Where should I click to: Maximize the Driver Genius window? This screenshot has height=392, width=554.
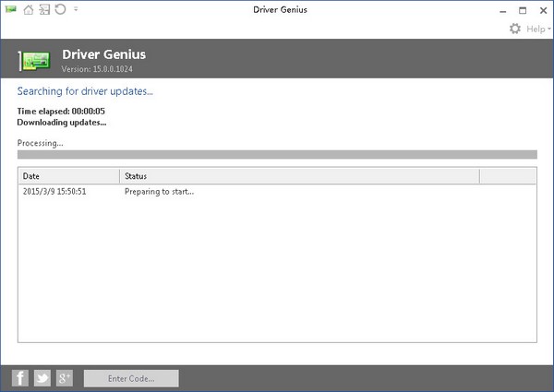tap(523, 10)
